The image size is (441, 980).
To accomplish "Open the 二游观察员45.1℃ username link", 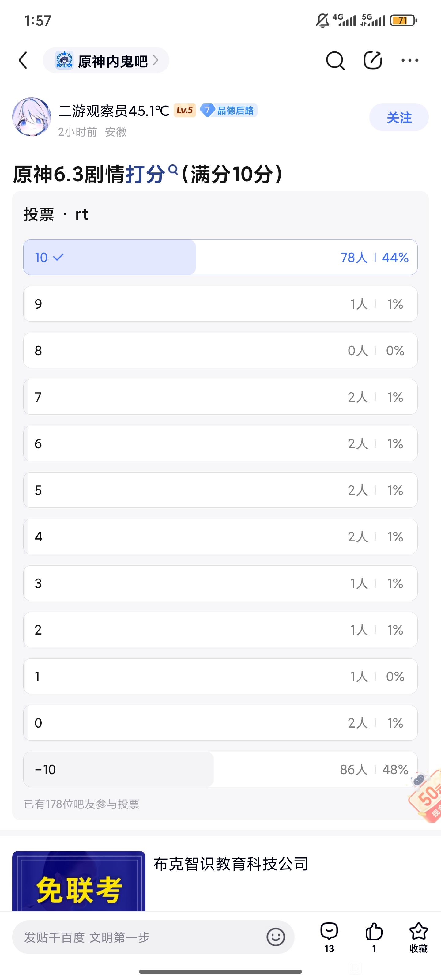I will (x=114, y=111).
